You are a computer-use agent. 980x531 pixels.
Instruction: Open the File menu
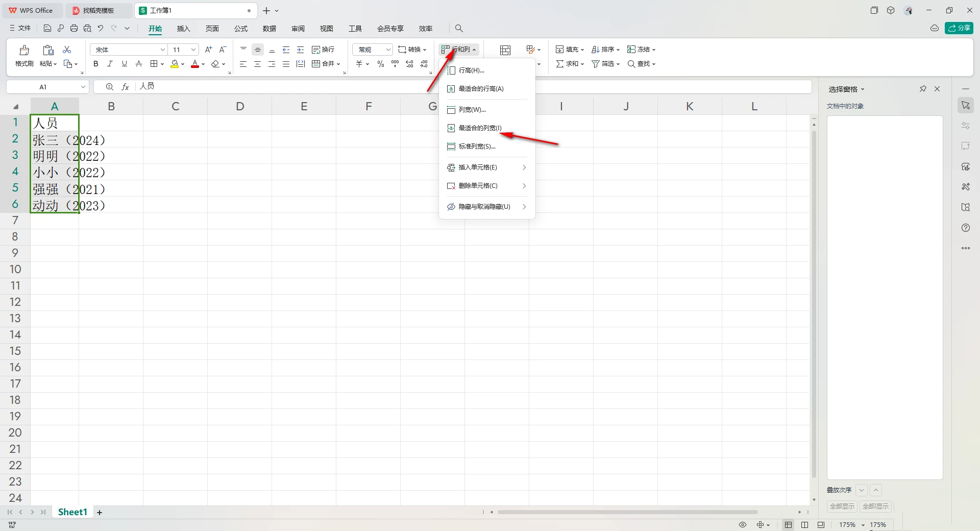point(20,28)
